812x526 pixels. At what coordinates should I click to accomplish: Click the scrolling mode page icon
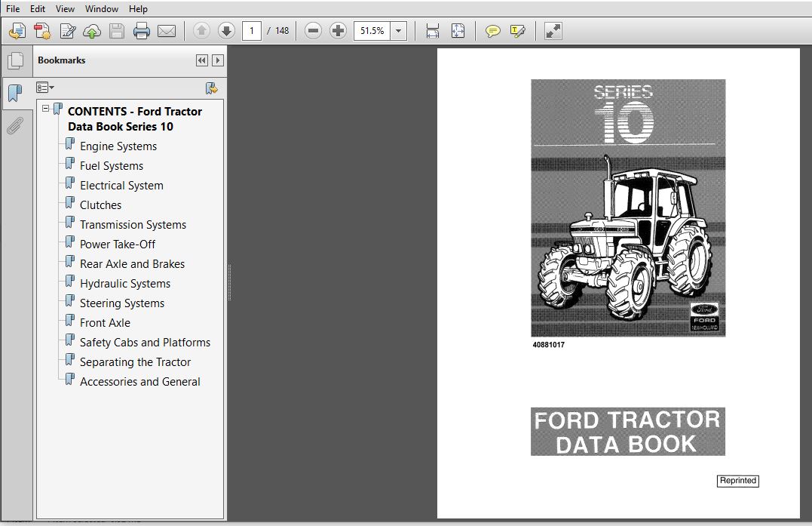coord(433,31)
